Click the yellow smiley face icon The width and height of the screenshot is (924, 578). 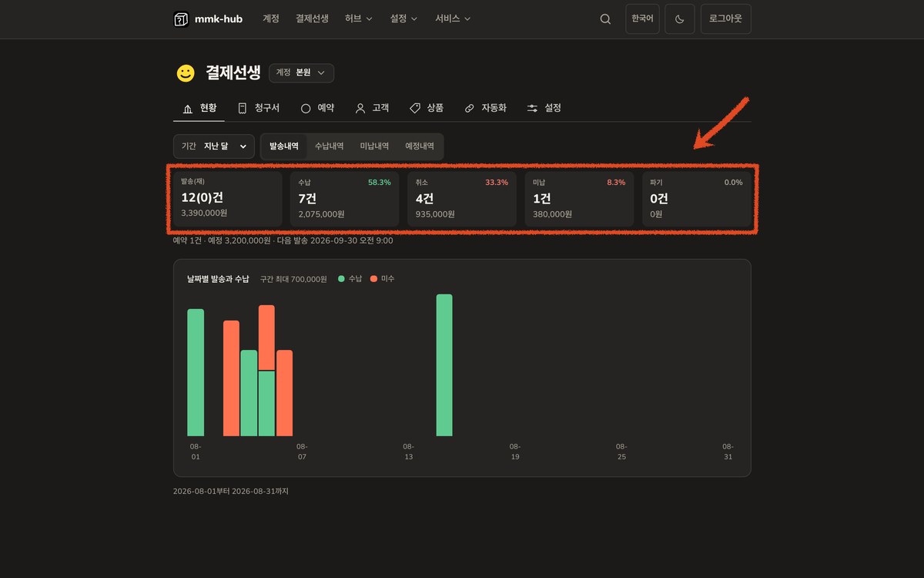coord(186,73)
